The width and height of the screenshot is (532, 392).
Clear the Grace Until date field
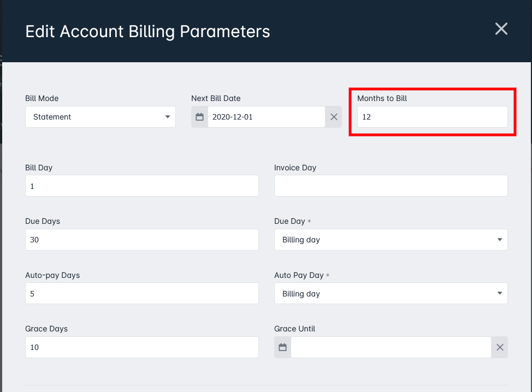pos(500,347)
